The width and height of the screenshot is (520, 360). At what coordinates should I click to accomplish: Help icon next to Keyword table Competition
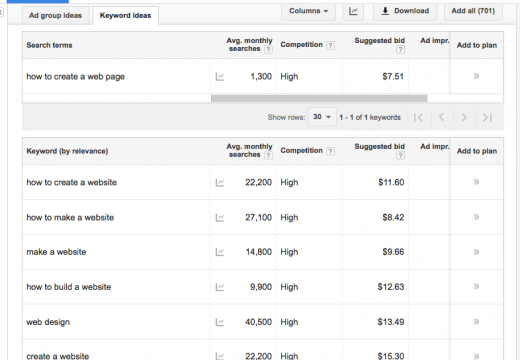point(330,151)
